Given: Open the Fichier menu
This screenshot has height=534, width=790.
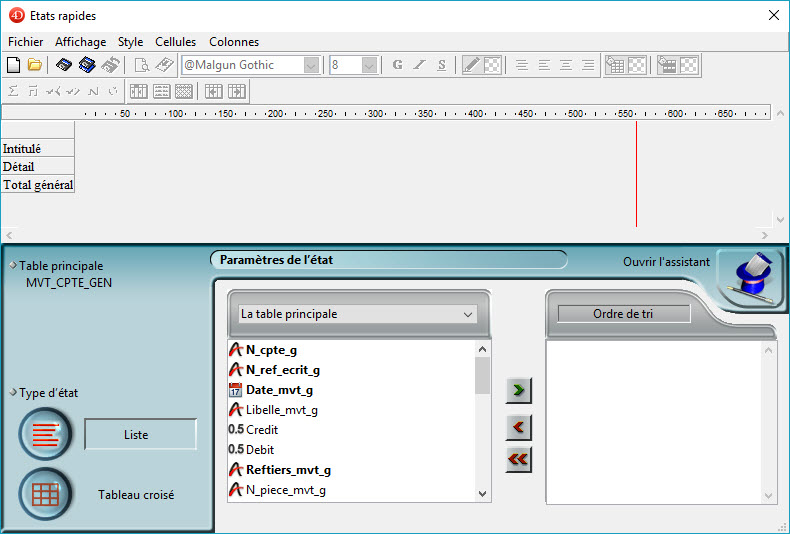Looking at the screenshot, I should point(26,42).
